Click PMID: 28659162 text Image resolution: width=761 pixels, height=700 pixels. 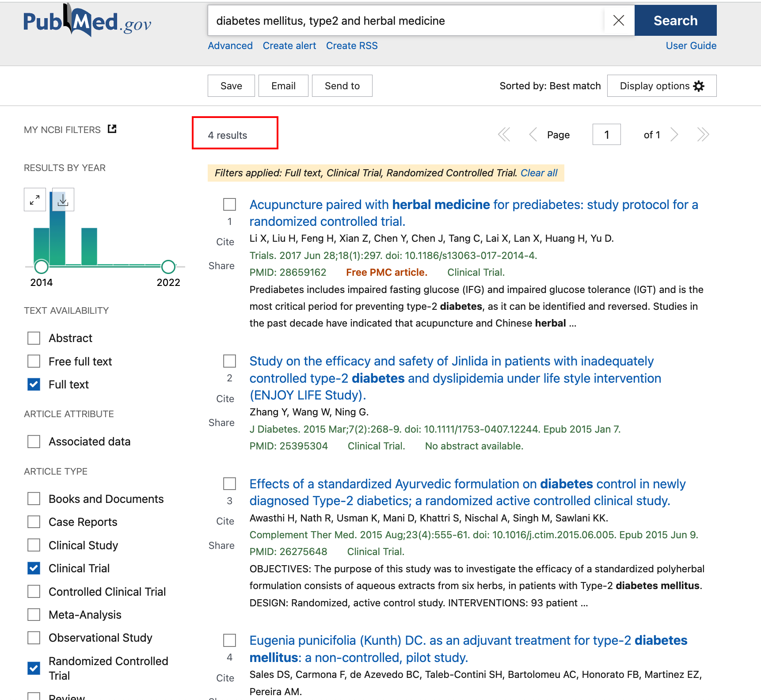pos(288,272)
